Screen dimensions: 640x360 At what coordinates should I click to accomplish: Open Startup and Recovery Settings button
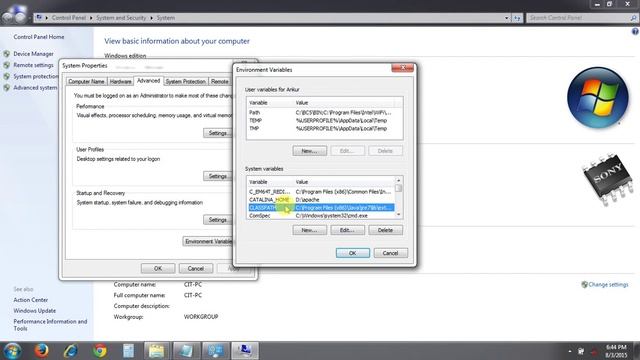pyautogui.click(x=218, y=220)
